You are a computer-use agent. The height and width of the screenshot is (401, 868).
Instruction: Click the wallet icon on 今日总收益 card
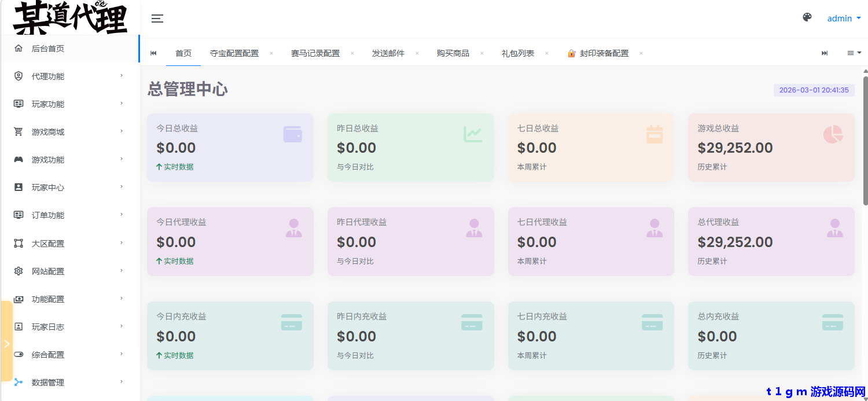click(x=292, y=134)
